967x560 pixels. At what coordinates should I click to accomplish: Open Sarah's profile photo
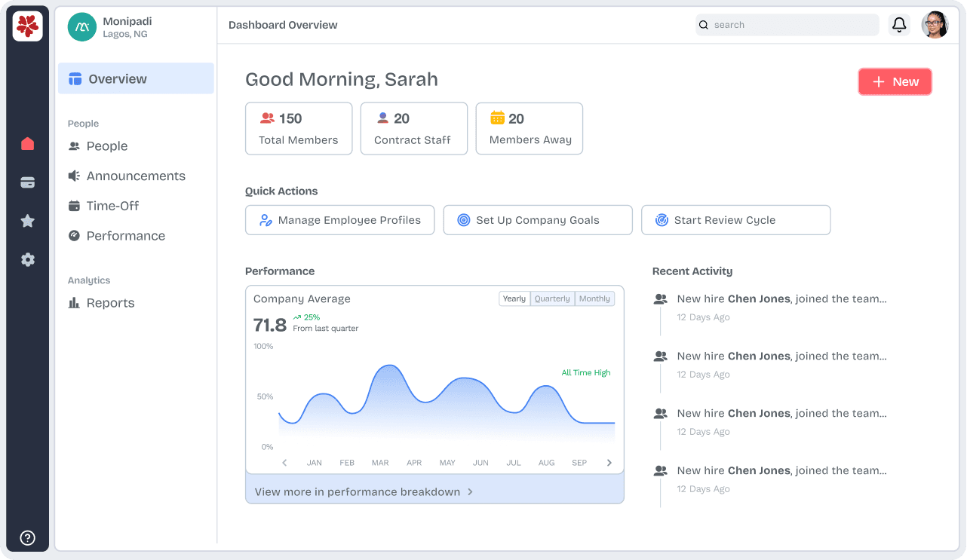tap(935, 25)
